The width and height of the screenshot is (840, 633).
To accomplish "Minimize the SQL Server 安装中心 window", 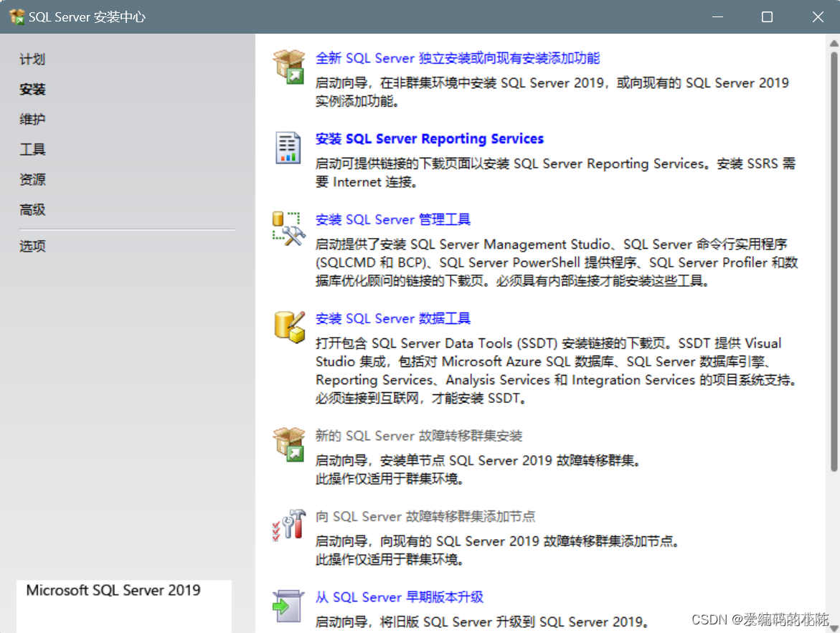I will (717, 17).
